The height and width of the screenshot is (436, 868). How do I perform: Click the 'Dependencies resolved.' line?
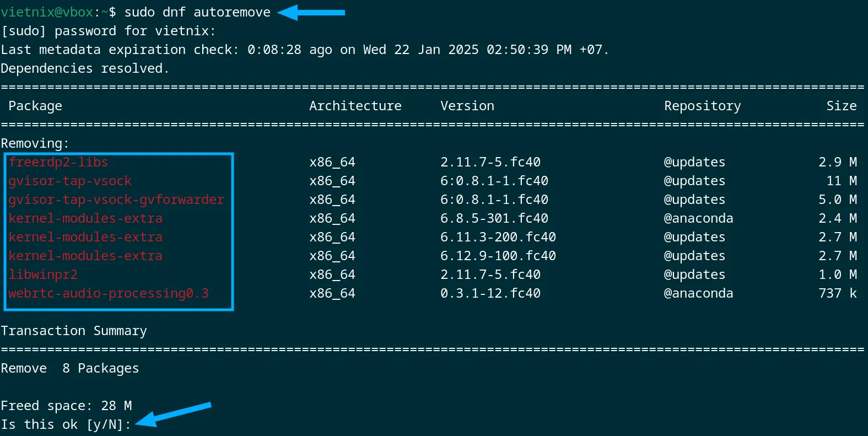(x=85, y=68)
